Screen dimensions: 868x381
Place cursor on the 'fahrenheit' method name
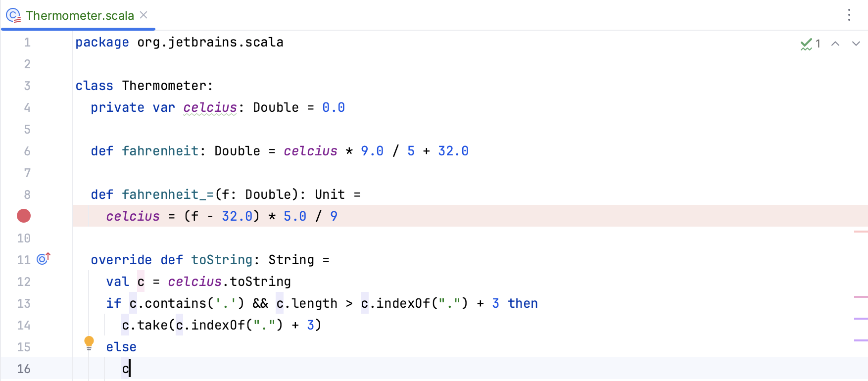tap(160, 151)
